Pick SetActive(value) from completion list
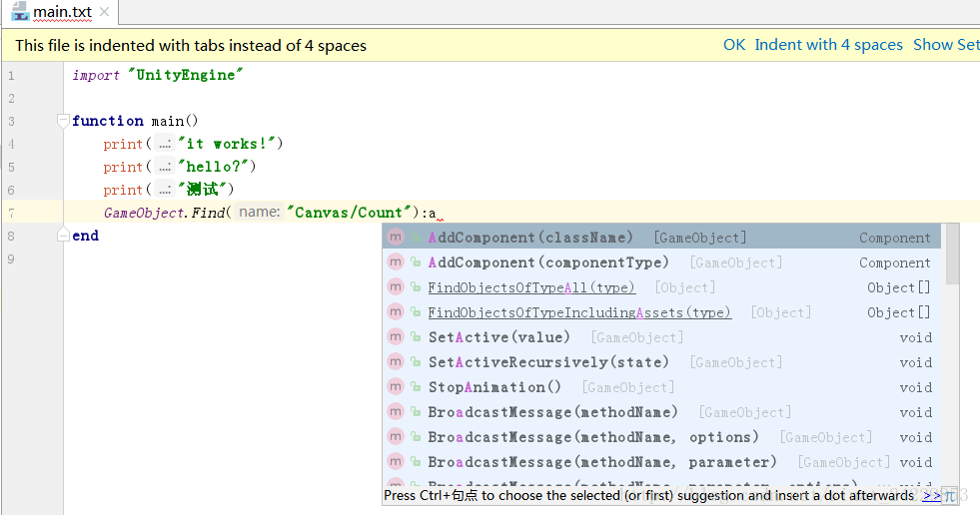This screenshot has height=515, width=980. pyautogui.click(x=661, y=337)
